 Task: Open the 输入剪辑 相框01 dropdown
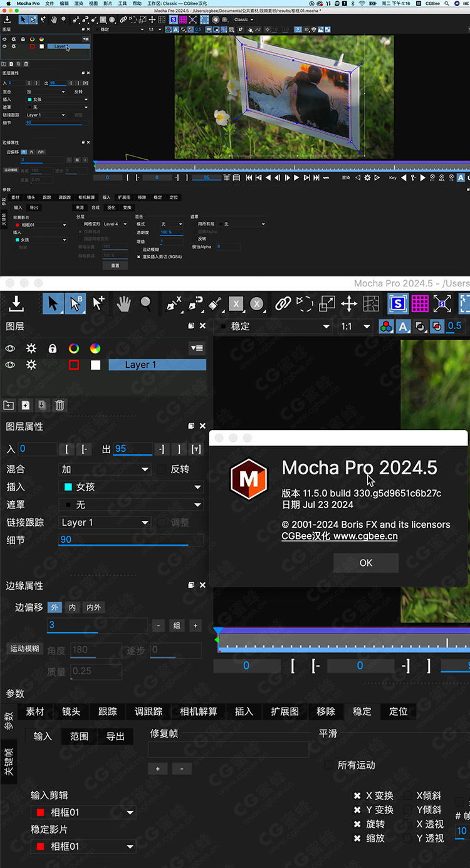pos(83,812)
